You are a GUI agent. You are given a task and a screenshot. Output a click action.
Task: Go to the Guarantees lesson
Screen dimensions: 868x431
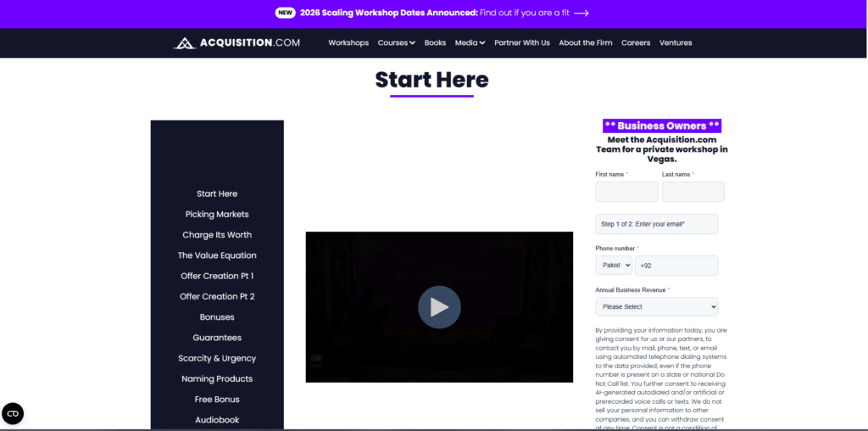(217, 338)
